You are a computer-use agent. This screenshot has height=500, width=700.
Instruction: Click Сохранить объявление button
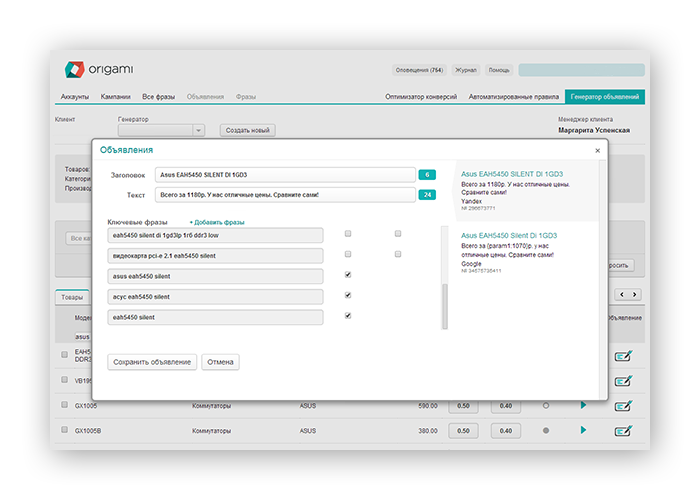coord(152,362)
